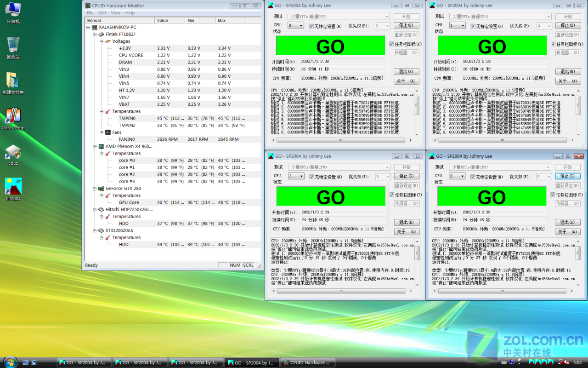
Task: Switch to CPUID Hardware taskbar button
Action: [x=308, y=362]
